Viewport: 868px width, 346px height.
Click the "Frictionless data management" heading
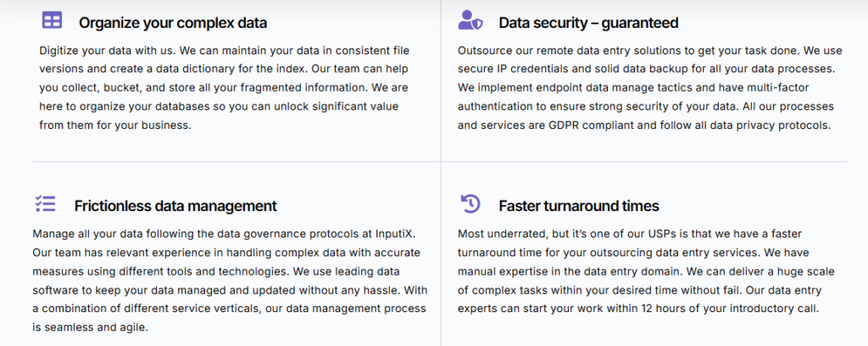point(175,206)
